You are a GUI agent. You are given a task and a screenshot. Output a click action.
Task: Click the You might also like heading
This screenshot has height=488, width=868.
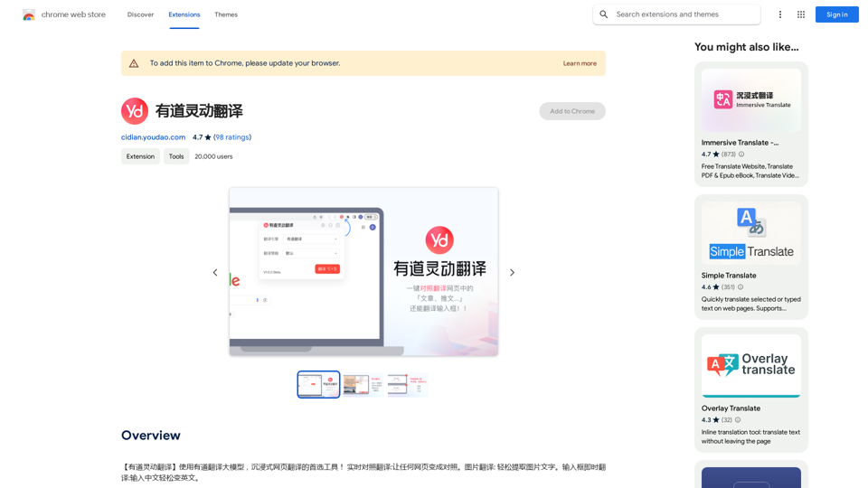pos(747,47)
